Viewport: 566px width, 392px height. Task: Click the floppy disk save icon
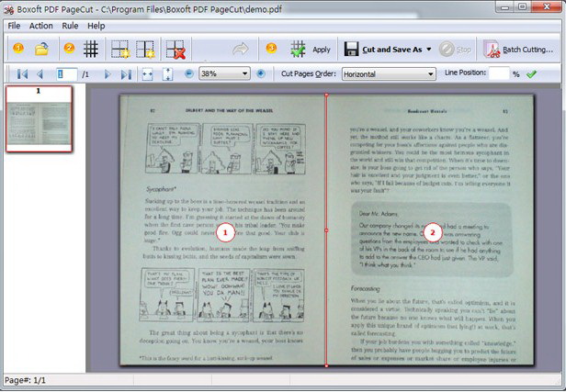point(351,49)
